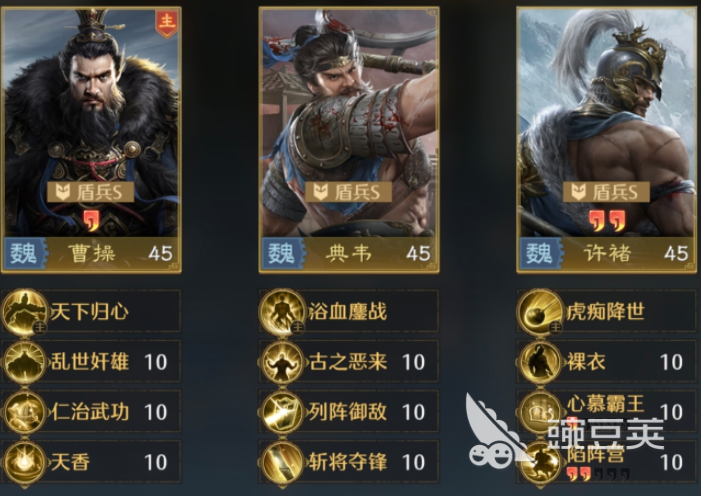Click 典韦's 盾兵S troop type badge

pyautogui.click(x=348, y=192)
